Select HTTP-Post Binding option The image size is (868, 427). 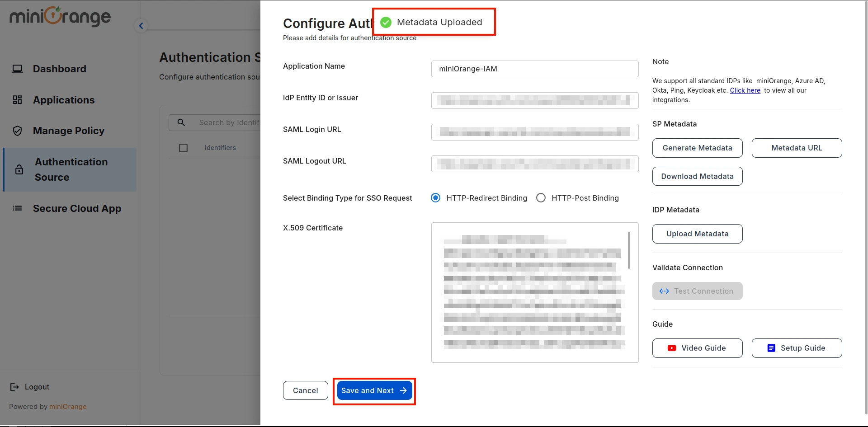(x=541, y=197)
